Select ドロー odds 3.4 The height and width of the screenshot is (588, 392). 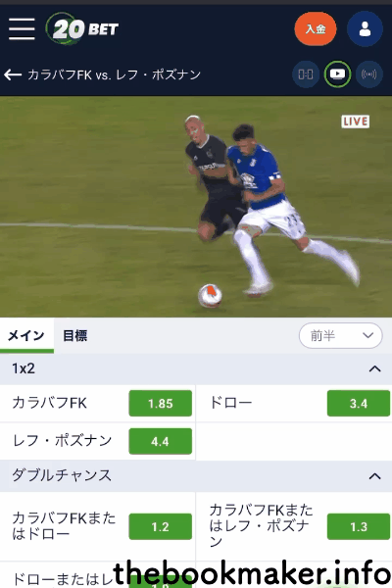tap(359, 403)
